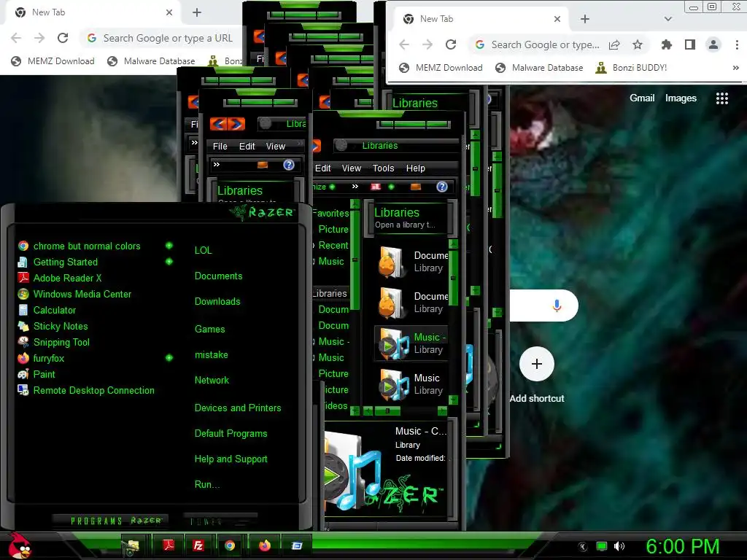The width and height of the screenshot is (747, 560).
Task: Focus address bar in left Chrome window
Action: 162,38
